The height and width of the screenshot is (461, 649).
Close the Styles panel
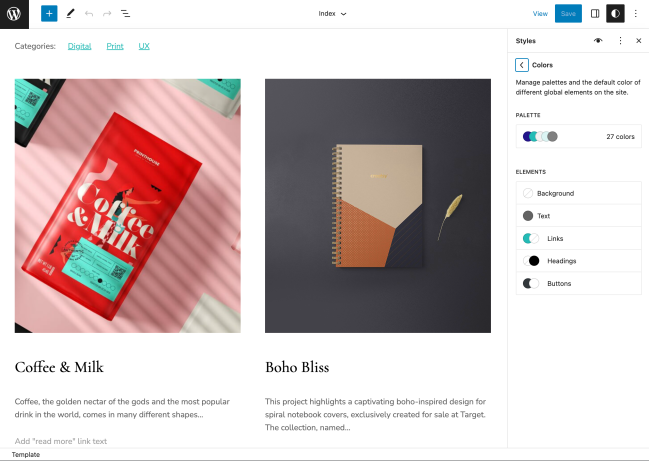tap(639, 41)
